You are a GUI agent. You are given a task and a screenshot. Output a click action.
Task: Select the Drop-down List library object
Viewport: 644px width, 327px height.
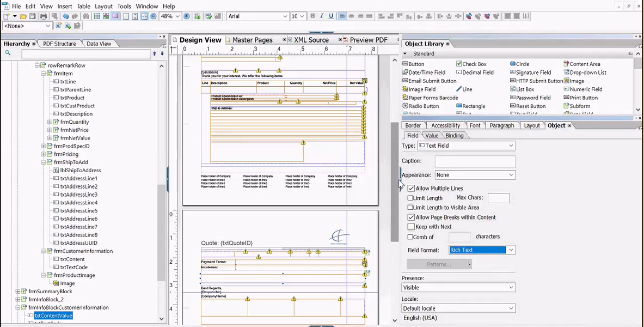585,72
